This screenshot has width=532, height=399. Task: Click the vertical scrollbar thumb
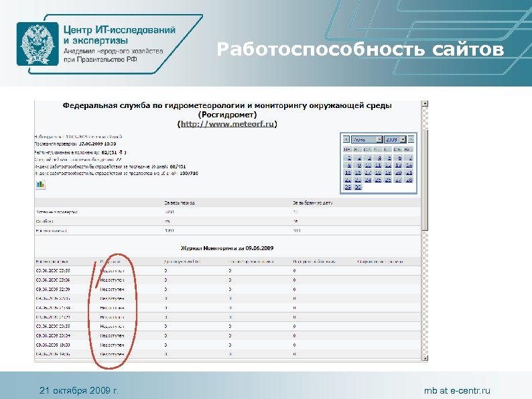click(x=425, y=180)
